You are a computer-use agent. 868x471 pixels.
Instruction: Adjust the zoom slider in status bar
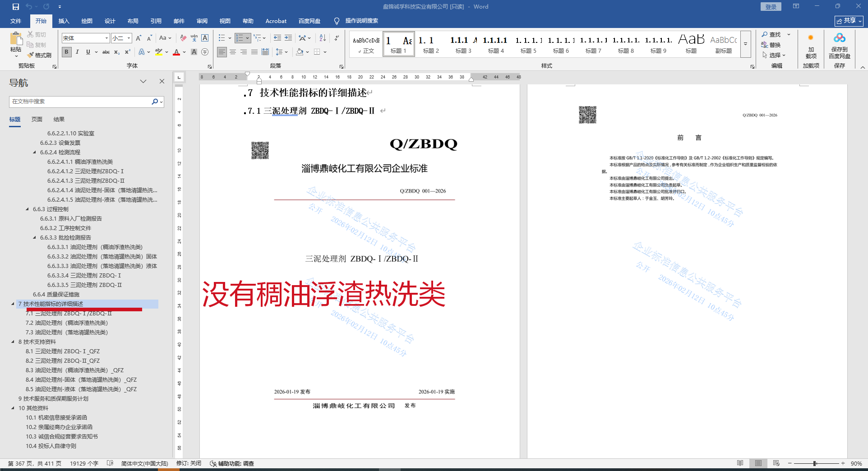click(x=815, y=463)
